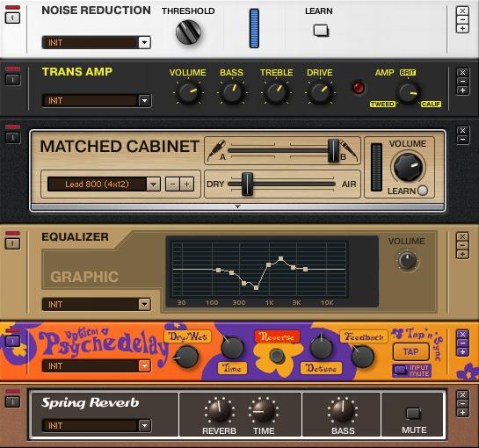479x448 pixels.
Task: Click the Spring Reverb Time knob
Action: (x=263, y=411)
